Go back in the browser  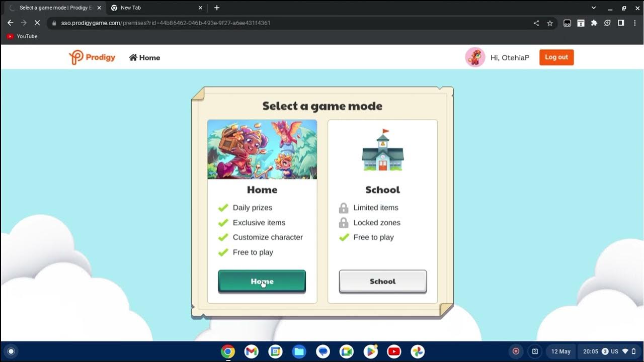pos(11,23)
